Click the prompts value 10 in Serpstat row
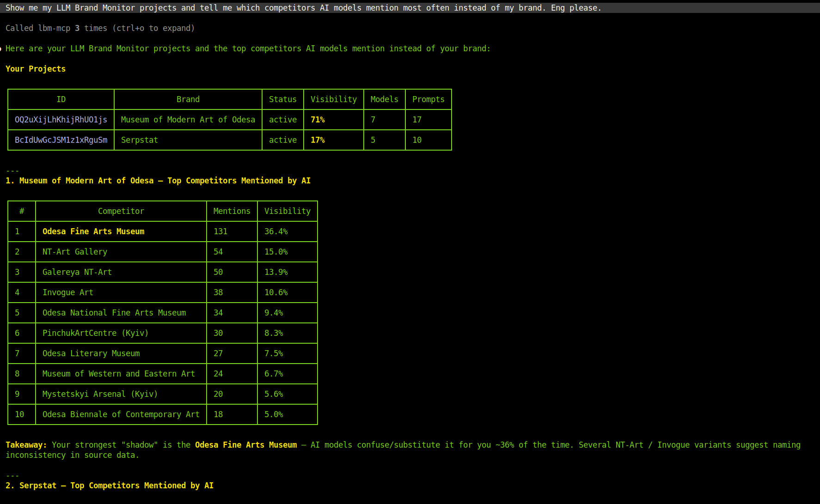 (417, 140)
